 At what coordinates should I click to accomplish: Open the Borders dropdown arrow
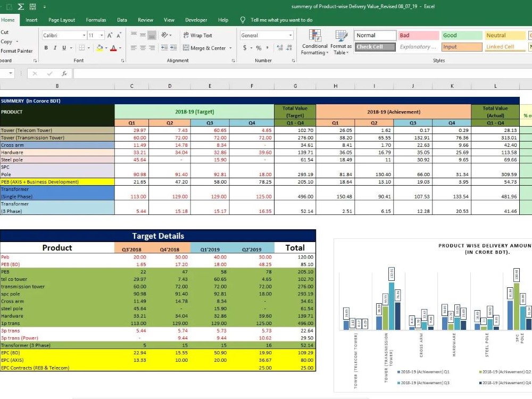coord(88,48)
